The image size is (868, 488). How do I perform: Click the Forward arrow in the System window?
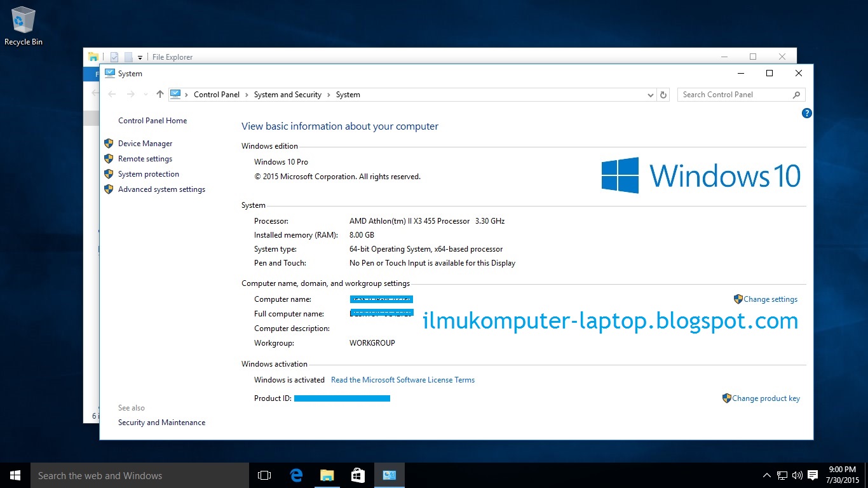click(131, 95)
